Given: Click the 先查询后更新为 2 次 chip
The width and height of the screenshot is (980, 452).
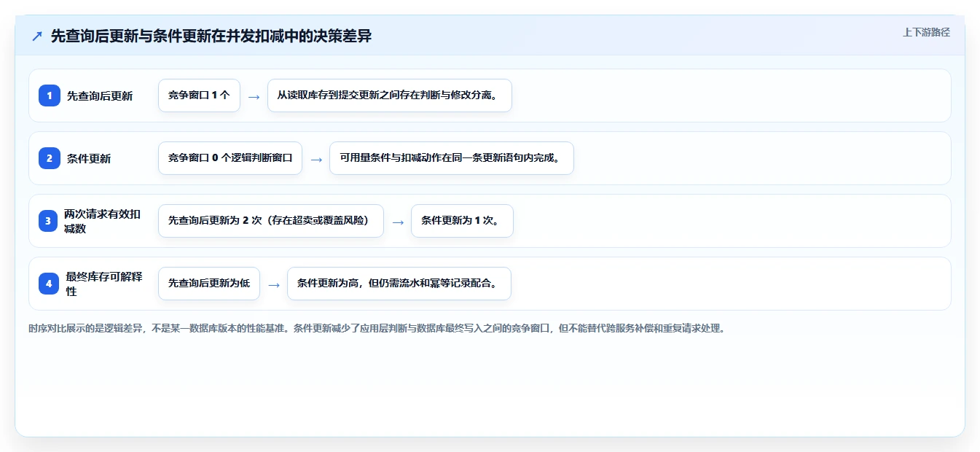Looking at the screenshot, I should (x=271, y=221).
